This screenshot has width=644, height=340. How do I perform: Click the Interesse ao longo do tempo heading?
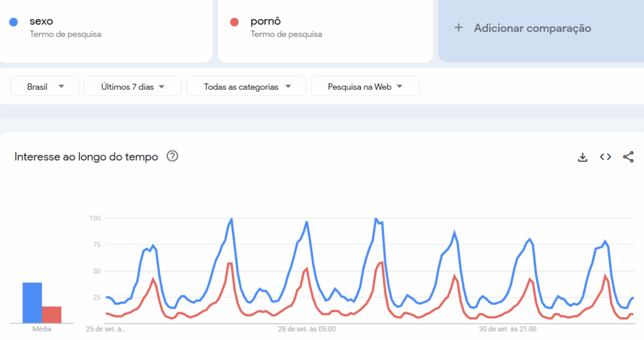[x=86, y=157]
